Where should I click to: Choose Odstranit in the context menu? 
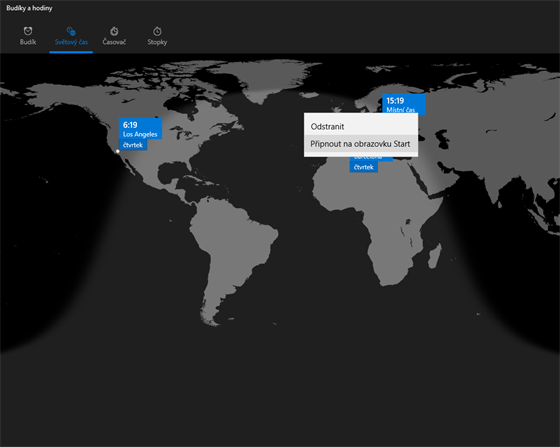(x=361, y=126)
